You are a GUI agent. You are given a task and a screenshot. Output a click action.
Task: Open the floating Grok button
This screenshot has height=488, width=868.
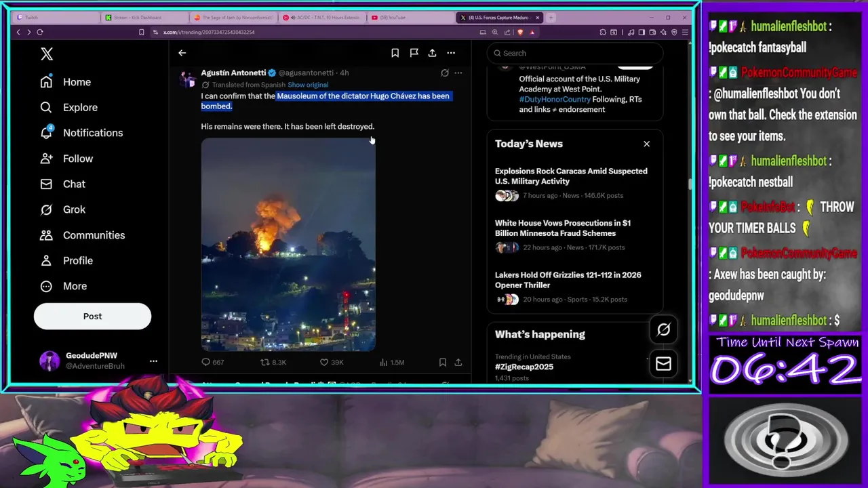click(x=663, y=329)
